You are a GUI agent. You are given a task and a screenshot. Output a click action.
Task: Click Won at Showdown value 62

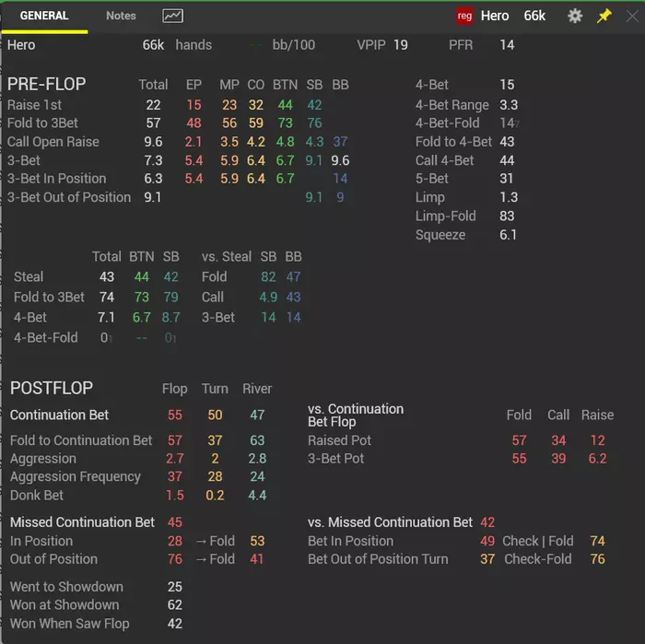[x=175, y=605]
